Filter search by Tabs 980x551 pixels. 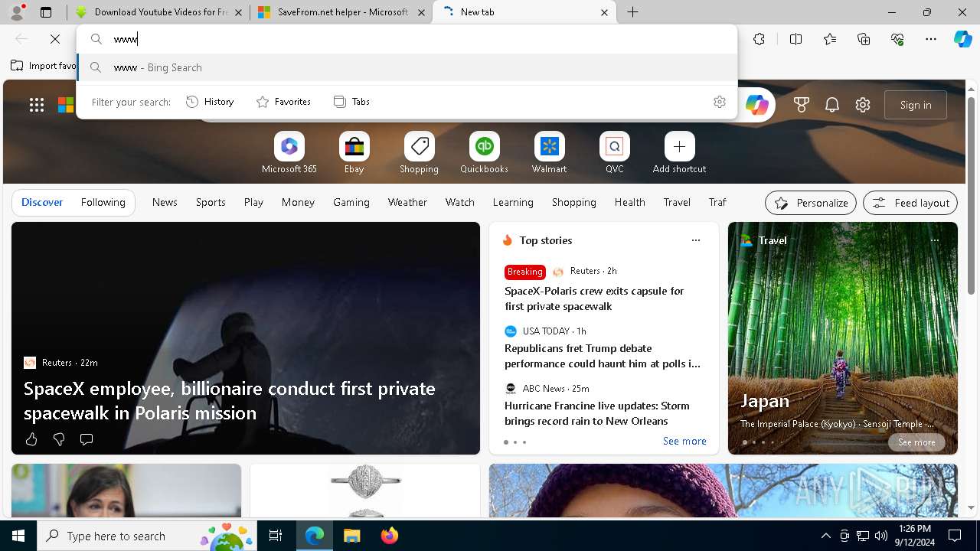(x=352, y=102)
